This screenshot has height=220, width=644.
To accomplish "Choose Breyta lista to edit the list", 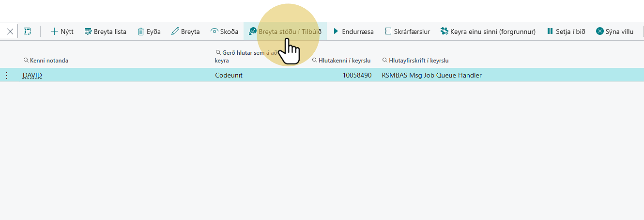I will pyautogui.click(x=105, y=31).
